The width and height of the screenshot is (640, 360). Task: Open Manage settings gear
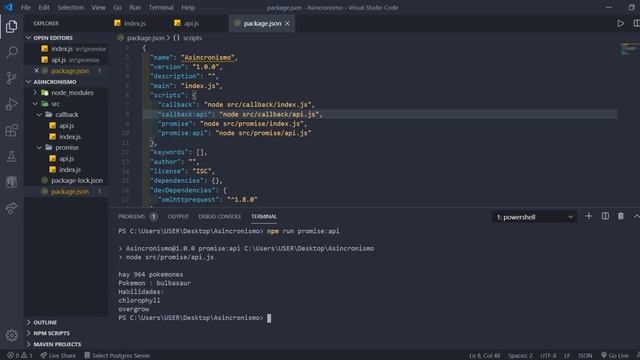coord(12,335)
